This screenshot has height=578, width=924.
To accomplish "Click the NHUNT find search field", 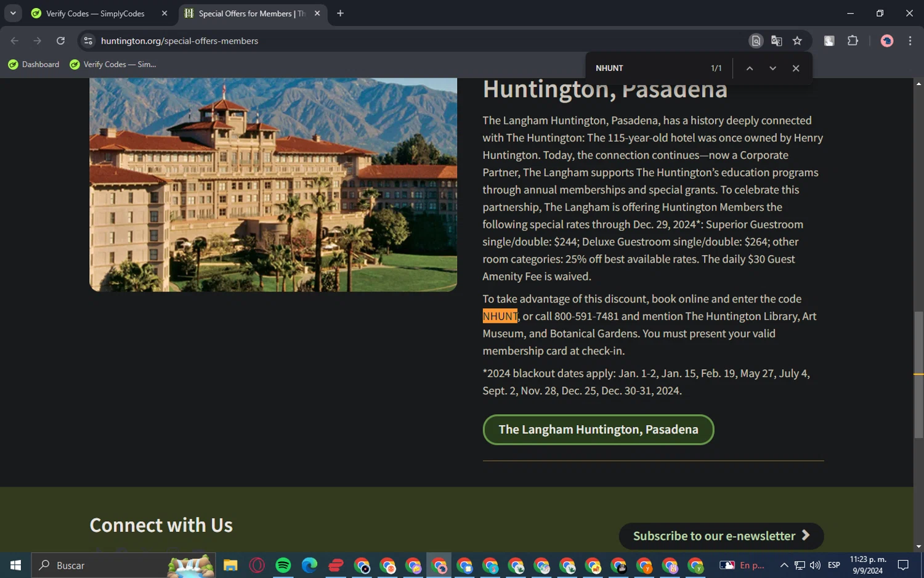I will tap(647, 68).
